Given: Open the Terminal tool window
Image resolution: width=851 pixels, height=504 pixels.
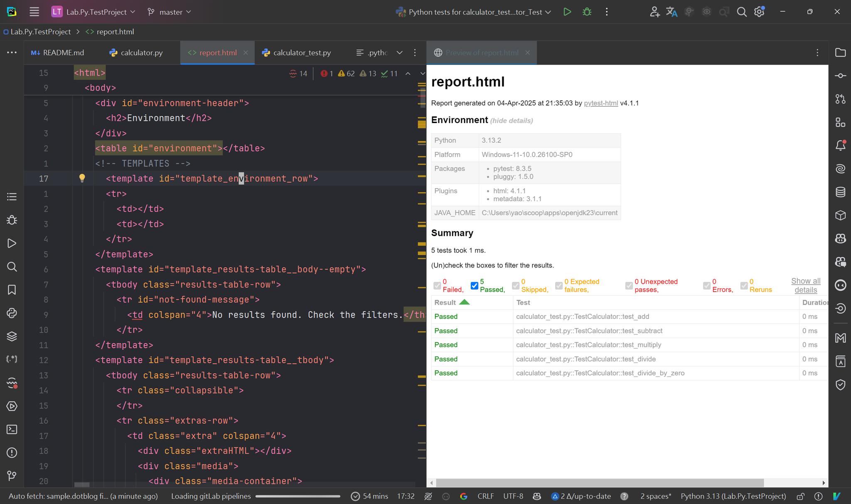Looking at the screenshot, I should point(12,429).
